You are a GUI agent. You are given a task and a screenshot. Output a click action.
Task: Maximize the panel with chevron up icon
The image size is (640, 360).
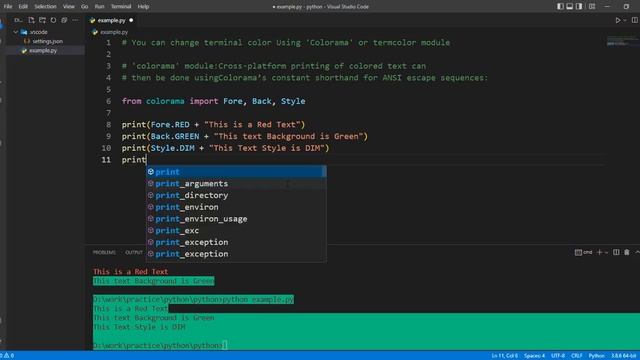[637, 252]
